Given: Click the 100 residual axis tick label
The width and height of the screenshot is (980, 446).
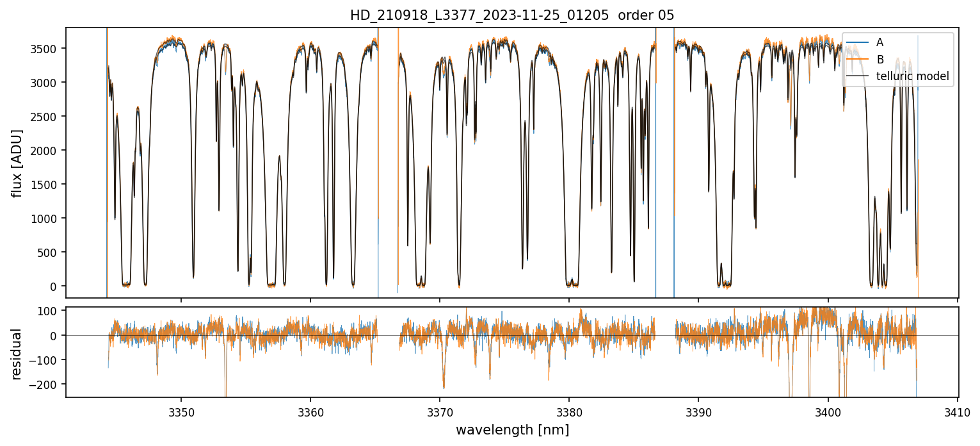Looking at the screenshot, I should (49, 311).
